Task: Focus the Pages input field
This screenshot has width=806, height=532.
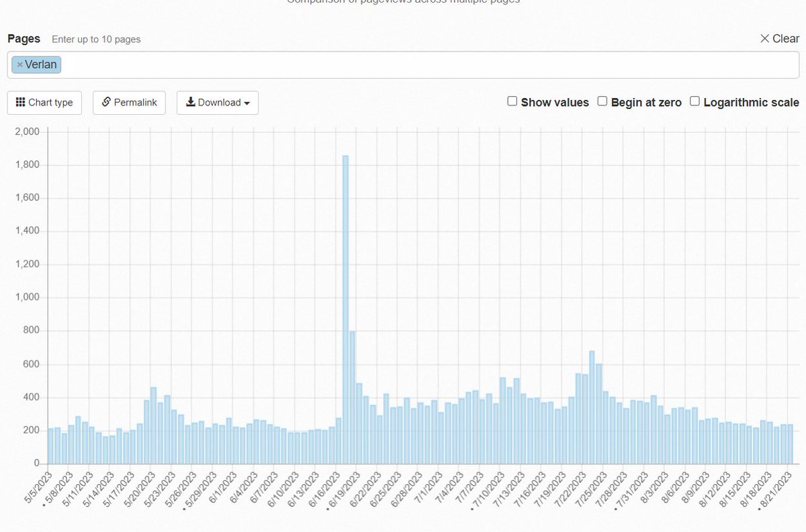Action: [403, 64]
